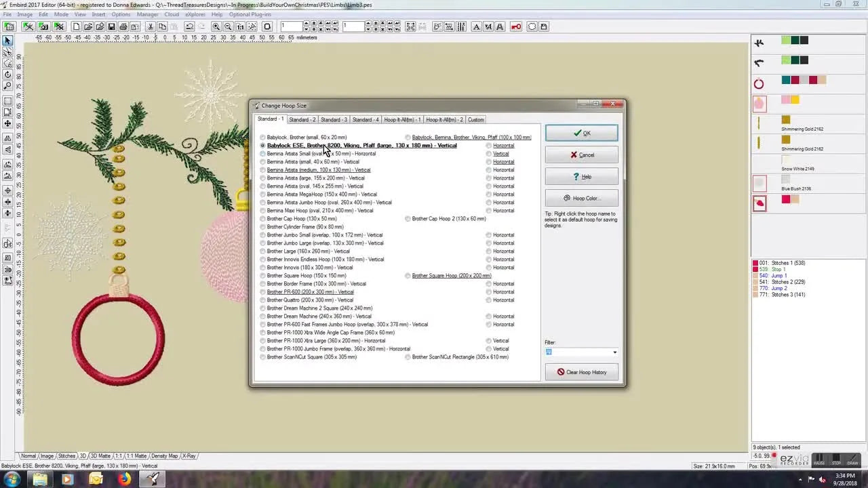
Task: Choose Brother Large (160 x 260 mm) hoop
Action: point(263,251)
